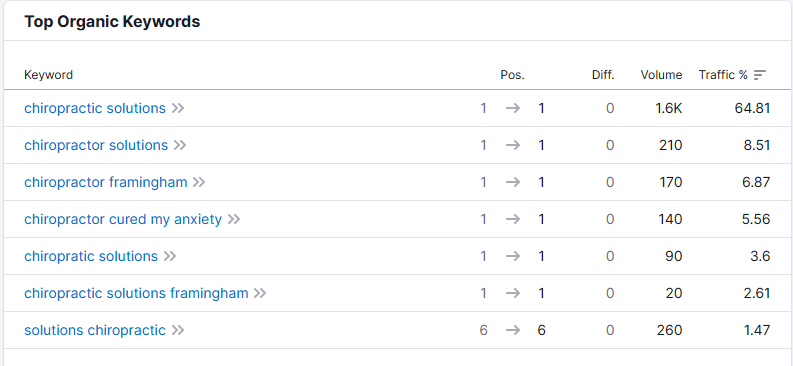Open the chiropratic solutions keyword link
The image size is (793, 366).
tap(91, 256)
